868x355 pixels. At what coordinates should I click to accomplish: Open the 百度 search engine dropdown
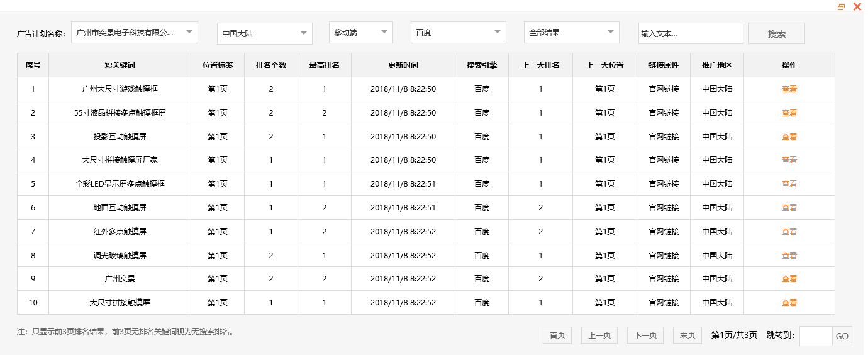click(x=459, y=32)
